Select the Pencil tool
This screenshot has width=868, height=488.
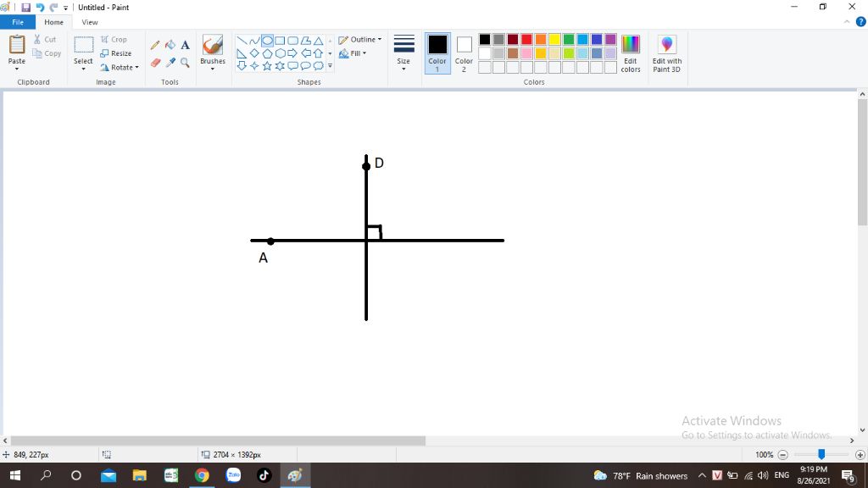pos(155,45)
